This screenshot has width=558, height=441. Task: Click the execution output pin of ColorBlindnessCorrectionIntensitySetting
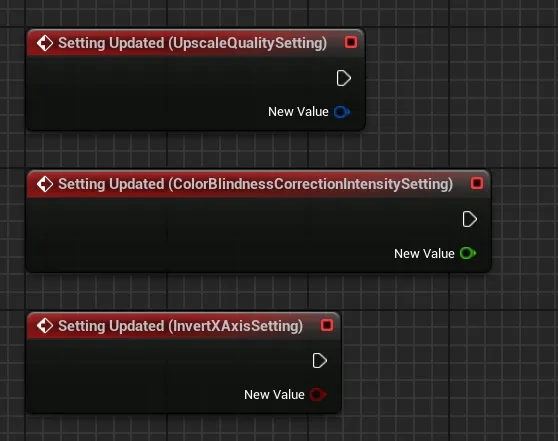coord(470,219)
